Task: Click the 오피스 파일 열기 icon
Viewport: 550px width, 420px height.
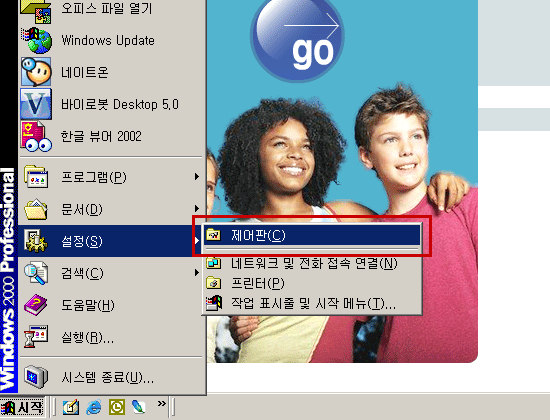Action: pos(36,11)
